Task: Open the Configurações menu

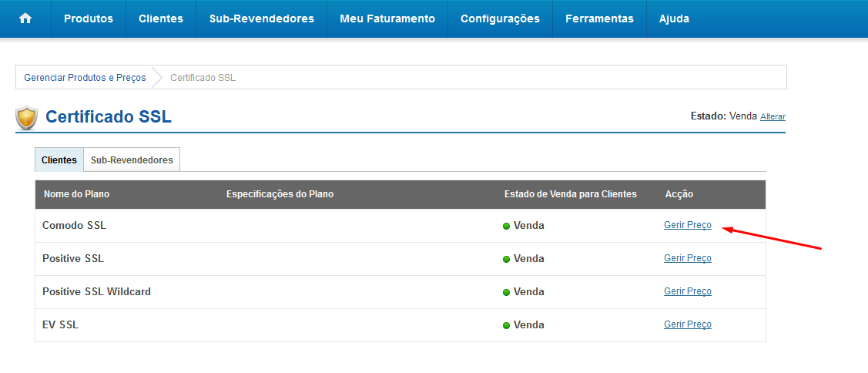Action: [x=500, y=18]
